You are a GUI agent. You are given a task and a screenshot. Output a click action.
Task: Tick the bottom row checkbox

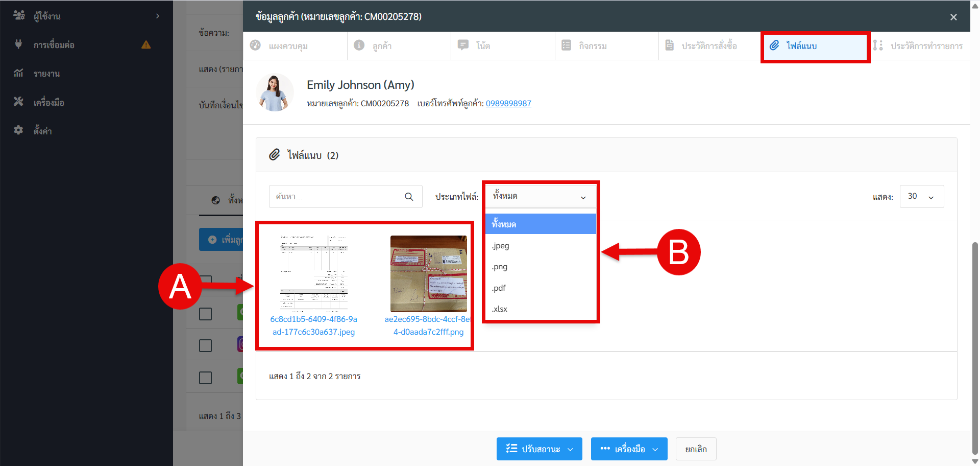(206, 378)
